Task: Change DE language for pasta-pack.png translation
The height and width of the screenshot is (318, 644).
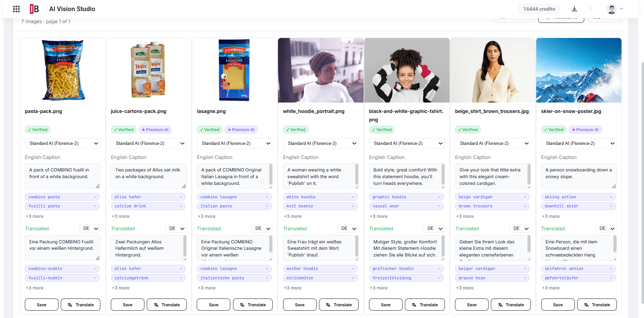Action: click(x=90, y=229)
